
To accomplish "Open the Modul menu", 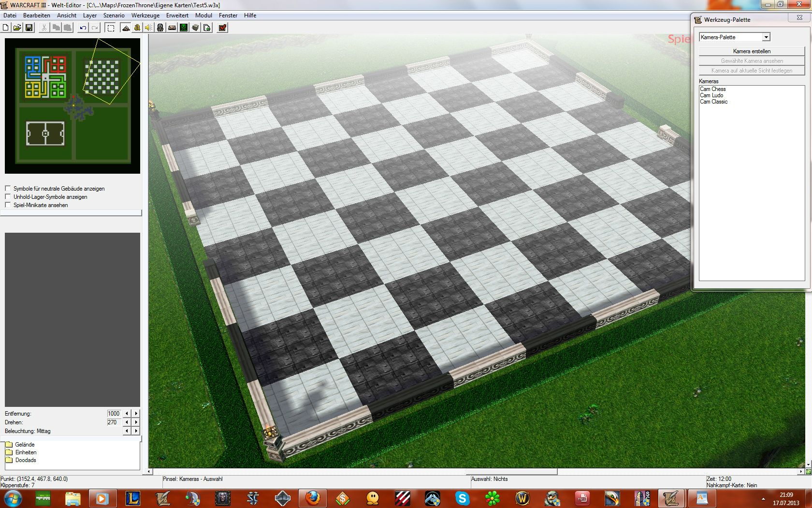I will click(203, 15).
